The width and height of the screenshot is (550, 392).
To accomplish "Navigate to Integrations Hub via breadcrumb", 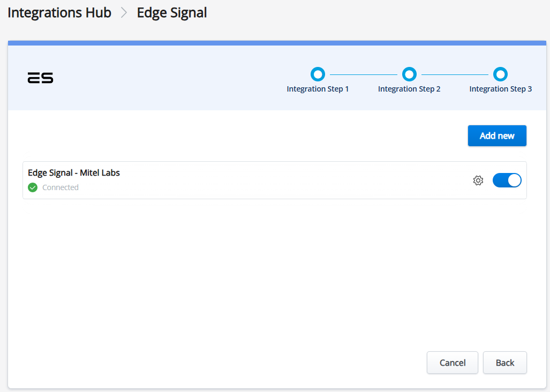I will point(59,12).
